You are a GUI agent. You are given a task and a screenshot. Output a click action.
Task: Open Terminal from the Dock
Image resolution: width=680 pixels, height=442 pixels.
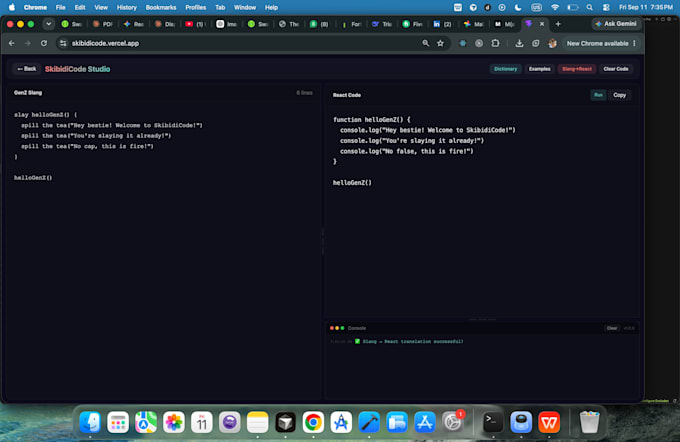tap(493, 422)
